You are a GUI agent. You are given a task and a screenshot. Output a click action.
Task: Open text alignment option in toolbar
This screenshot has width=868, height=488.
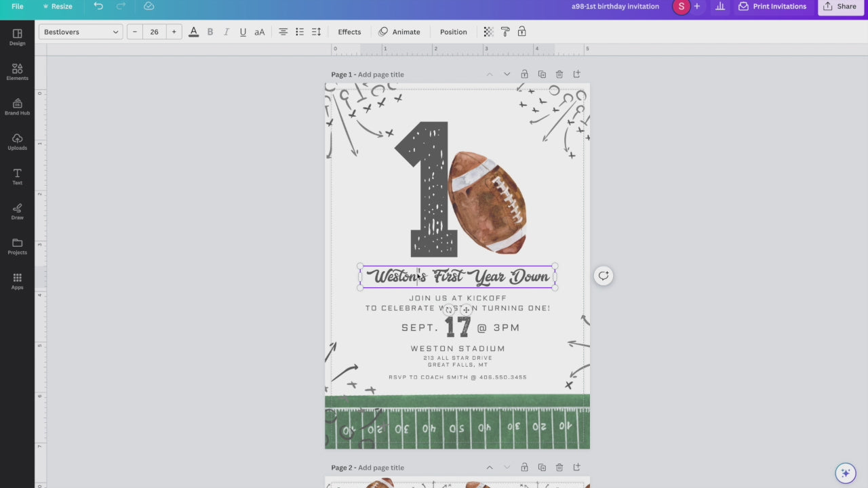point(283,32)
